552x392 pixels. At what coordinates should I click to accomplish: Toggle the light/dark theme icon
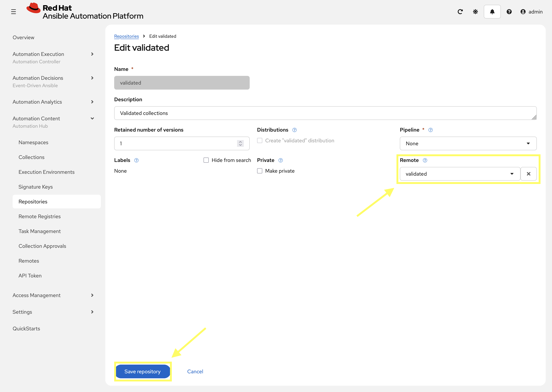point(475,12)
